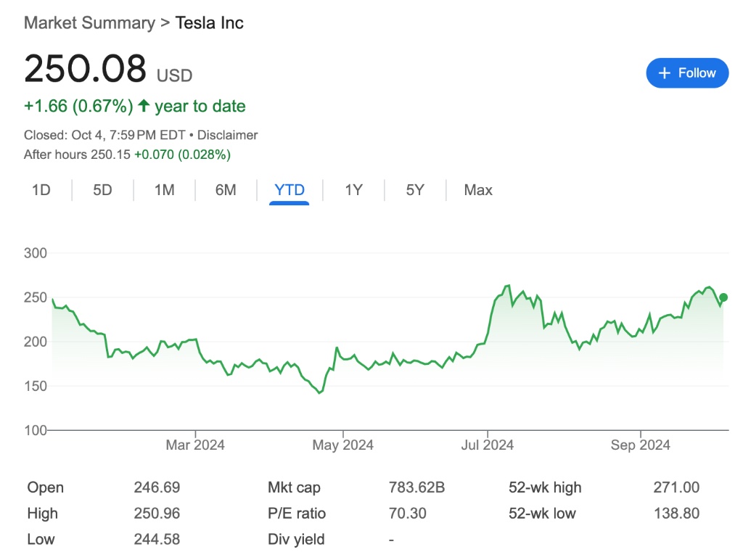
Task: Click the chart peak near Jul 2024
Action: pyautogui.click(x=509, y=286)
